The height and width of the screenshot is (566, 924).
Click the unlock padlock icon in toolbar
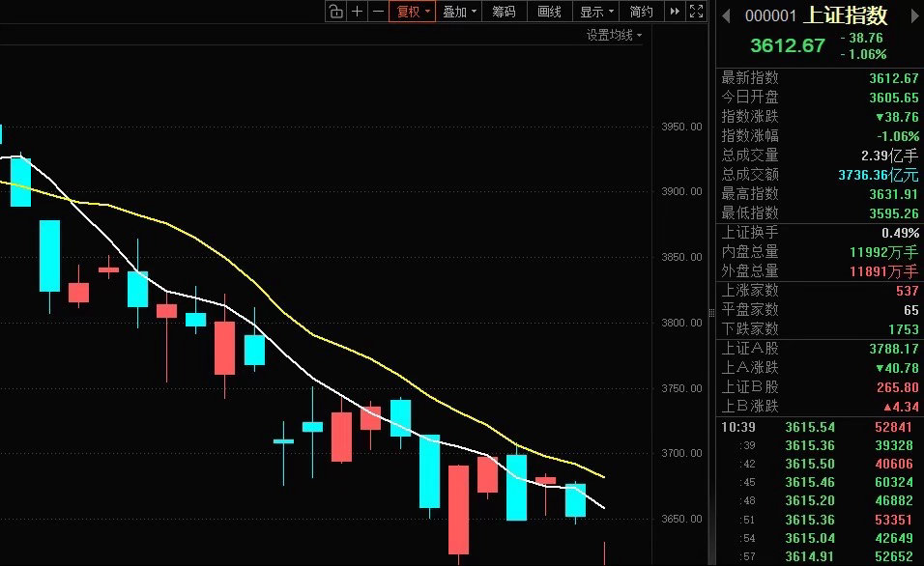pyautogui.click(x=336, y=12)
